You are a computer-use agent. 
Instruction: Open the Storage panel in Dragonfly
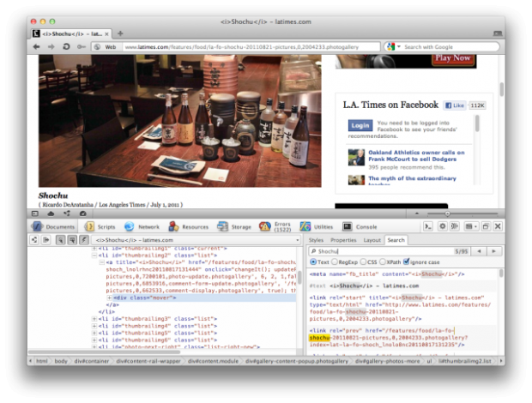pyautogui.click(x=234, y=226)
